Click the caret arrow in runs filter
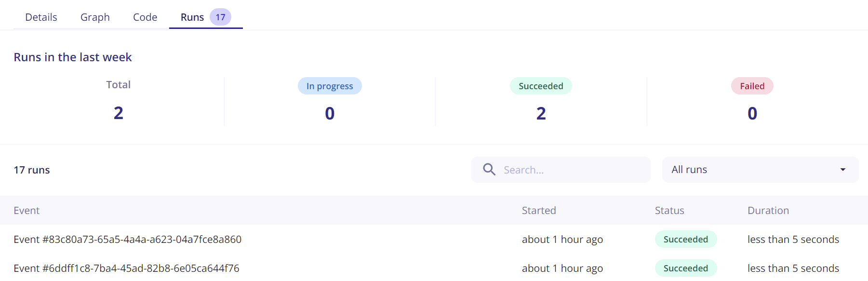Screen dimensions: 868x281 click(x=843, y=170)
